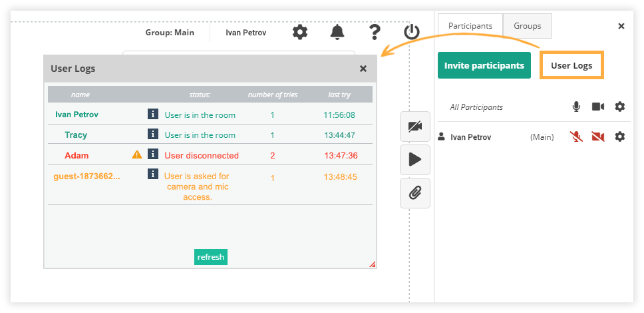
Task: Click the 13:44:47 last try time
Action: pyautogui.click(x=339, y=135)
